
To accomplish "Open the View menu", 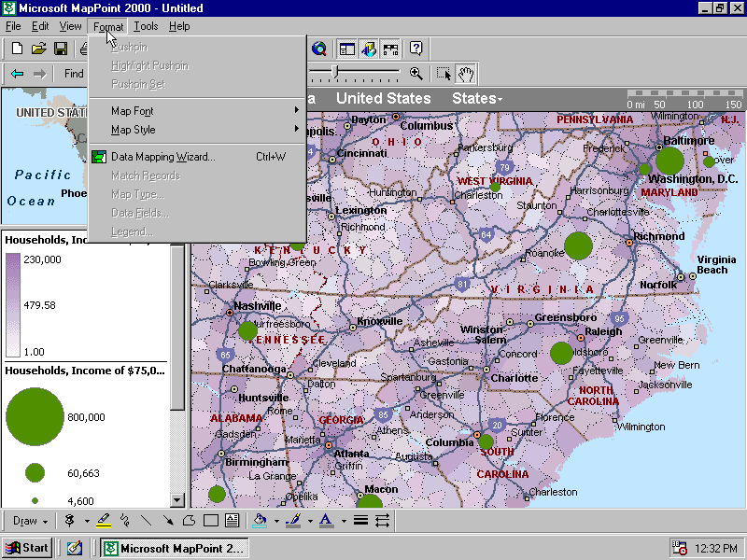I will (x=70, y=26).
